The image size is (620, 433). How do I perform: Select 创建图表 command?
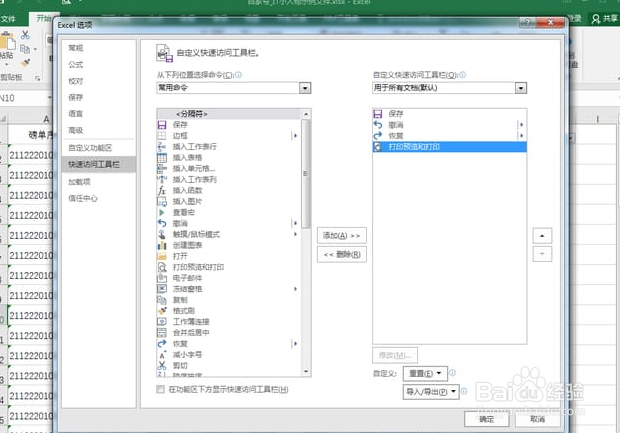(x=229, y=245)
